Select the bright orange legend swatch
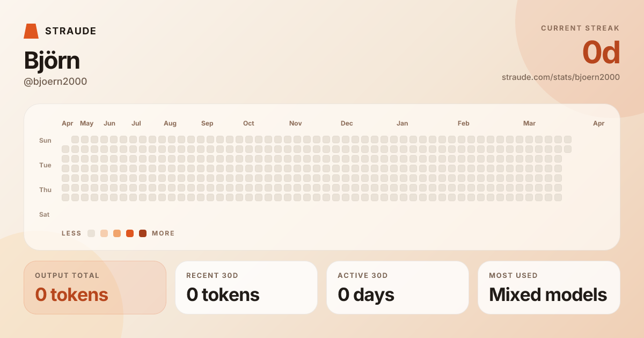The width and height of the screenshot is (644, 338). 130,233
